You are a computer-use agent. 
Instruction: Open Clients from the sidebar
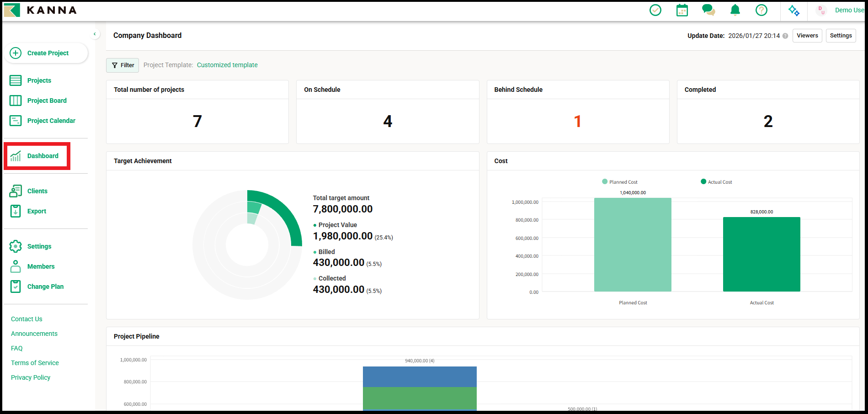[37, 191]
